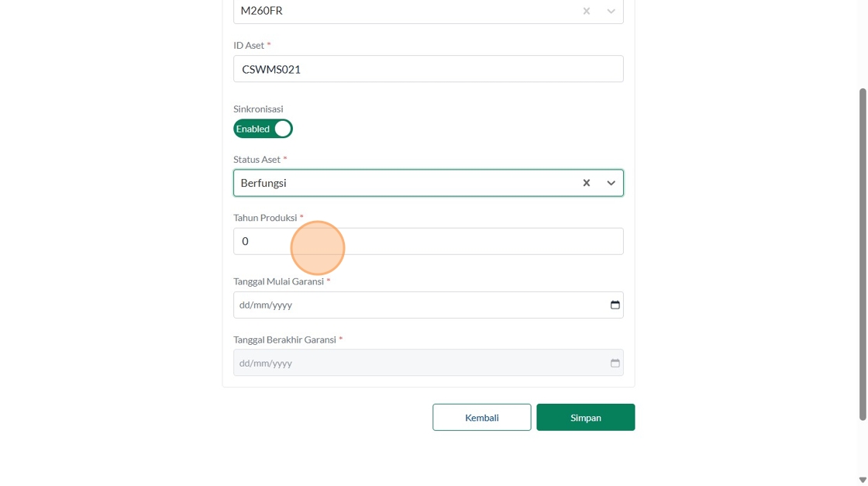868x486 pixels.
Task: Open the Tanggal Mulai Garansi calendar picker
Action: (x=615, y=305)
